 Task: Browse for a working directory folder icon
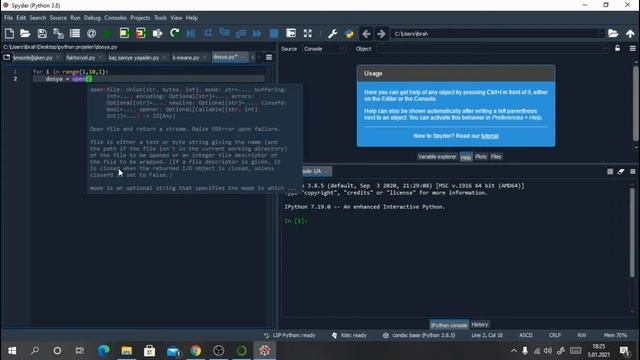click(613, 33)
